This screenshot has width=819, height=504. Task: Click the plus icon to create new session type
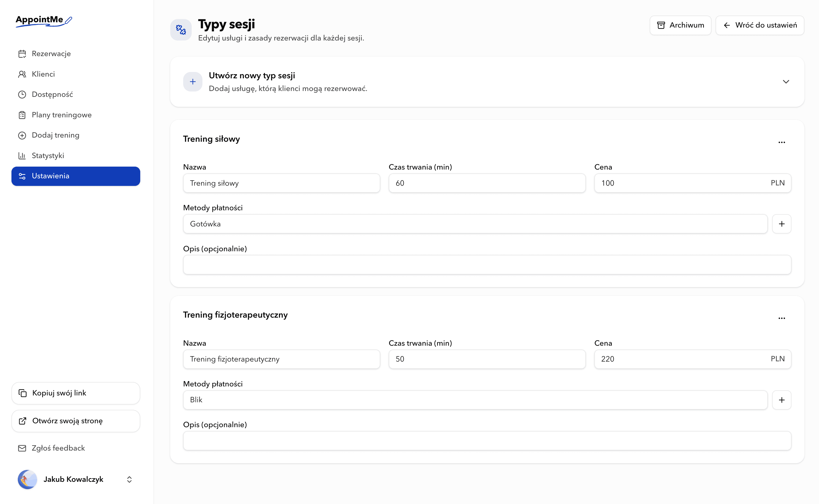pyautogui.click(x=193, y=82)
